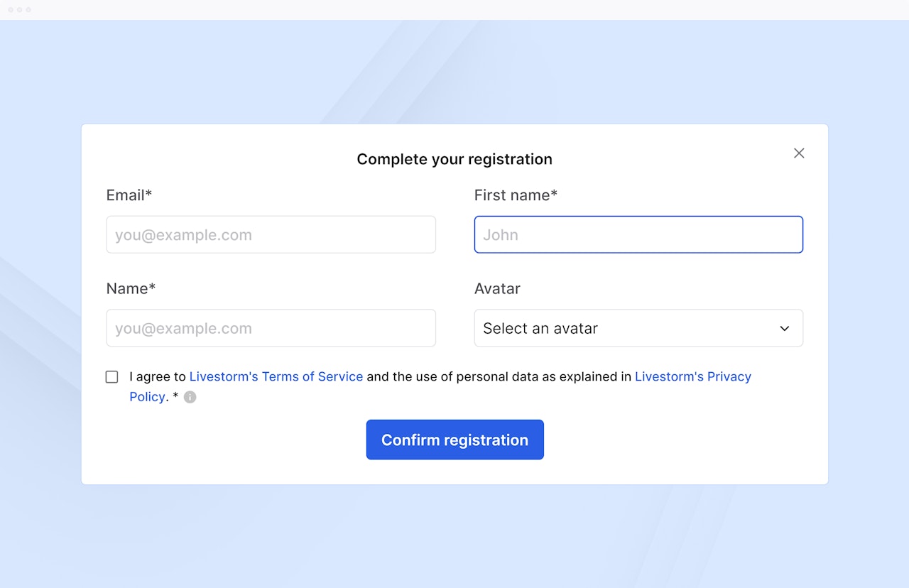The height and width of the screenshot is (588, 909).
Task: Close the registration dialog with the X icon
Action: 799,153
